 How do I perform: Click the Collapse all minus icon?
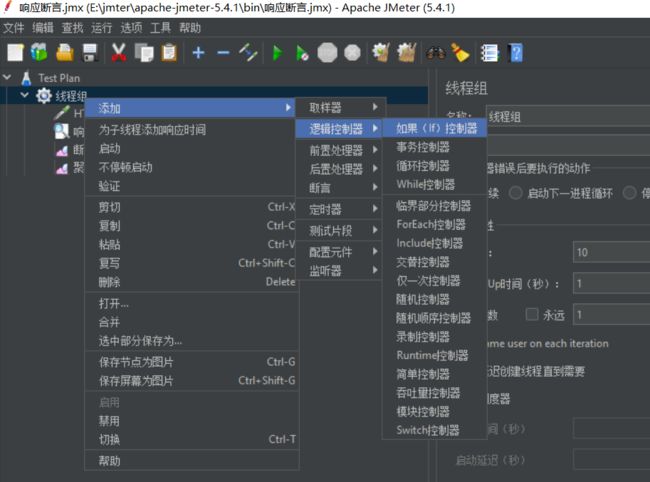click(x=223, y=53)
